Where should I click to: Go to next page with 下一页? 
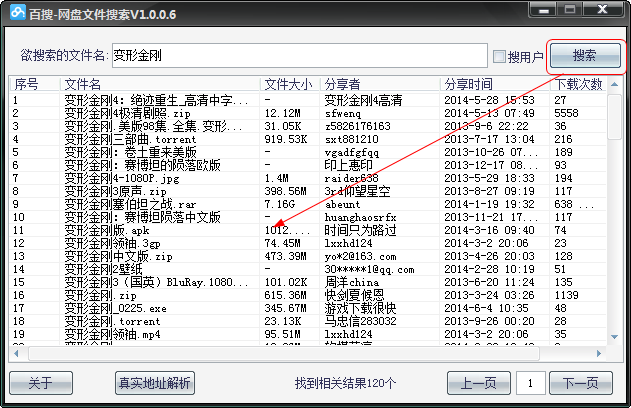click(580, 383)
